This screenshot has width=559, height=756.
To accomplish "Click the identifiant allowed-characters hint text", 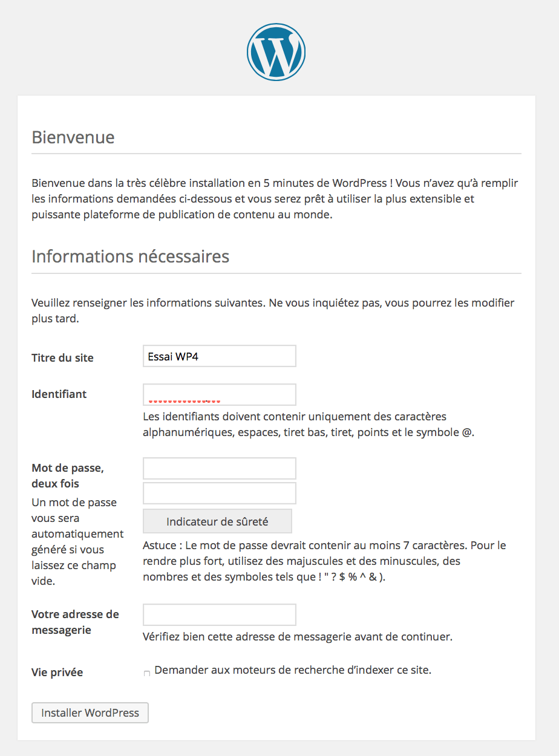I will [x=308, y=425].
